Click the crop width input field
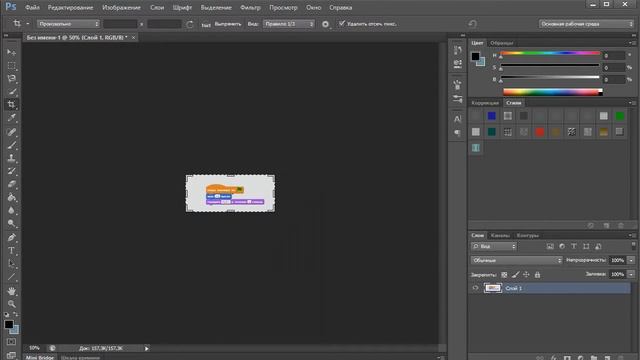 pos(120,24)
